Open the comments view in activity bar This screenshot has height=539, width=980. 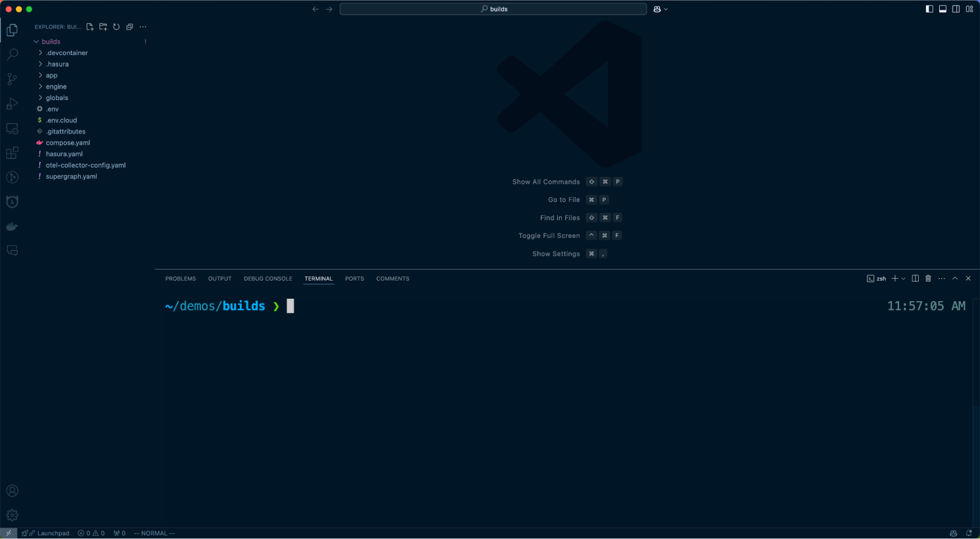click(x=12, y=251)
